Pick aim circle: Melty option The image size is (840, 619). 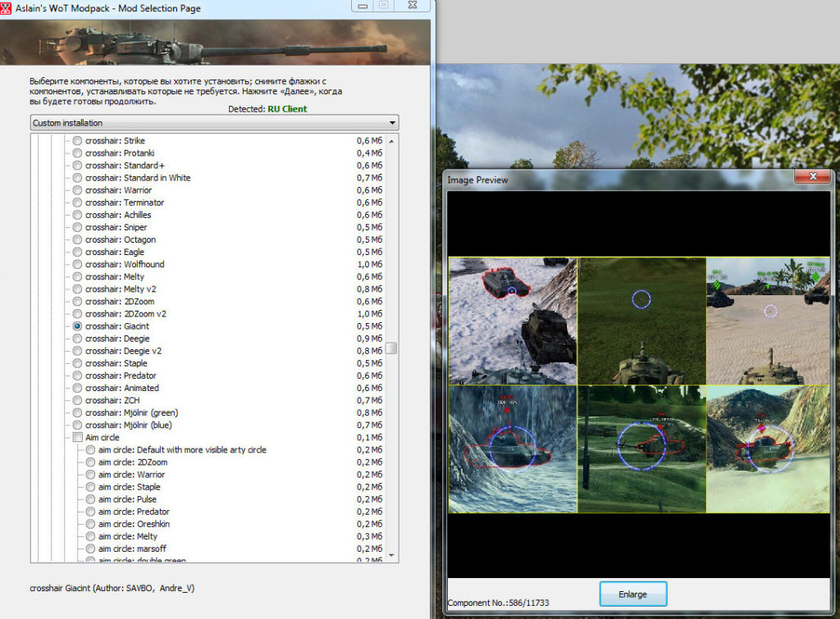90,536
